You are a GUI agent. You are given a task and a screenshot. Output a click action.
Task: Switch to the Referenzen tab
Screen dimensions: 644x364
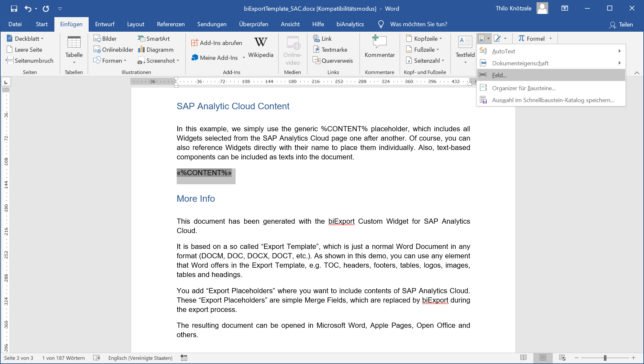[171, 24]
